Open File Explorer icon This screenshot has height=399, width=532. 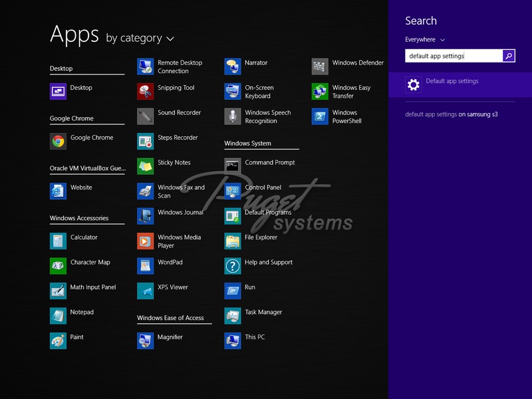[x=233, y=241]
